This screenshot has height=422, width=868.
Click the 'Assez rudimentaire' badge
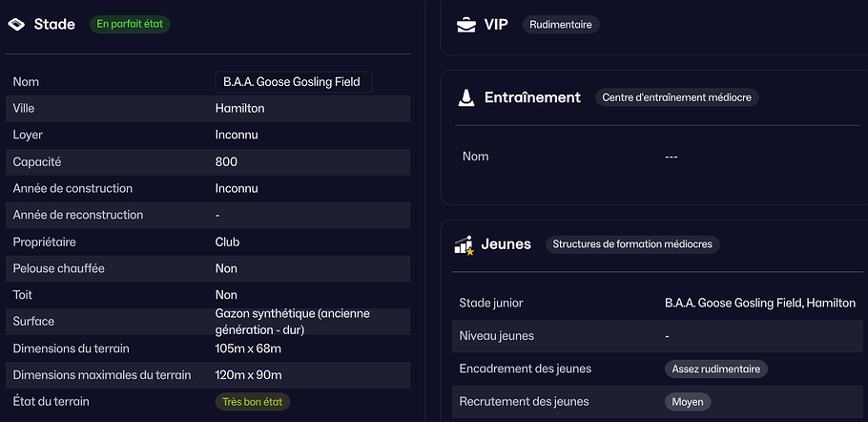(x=715, y=369)
